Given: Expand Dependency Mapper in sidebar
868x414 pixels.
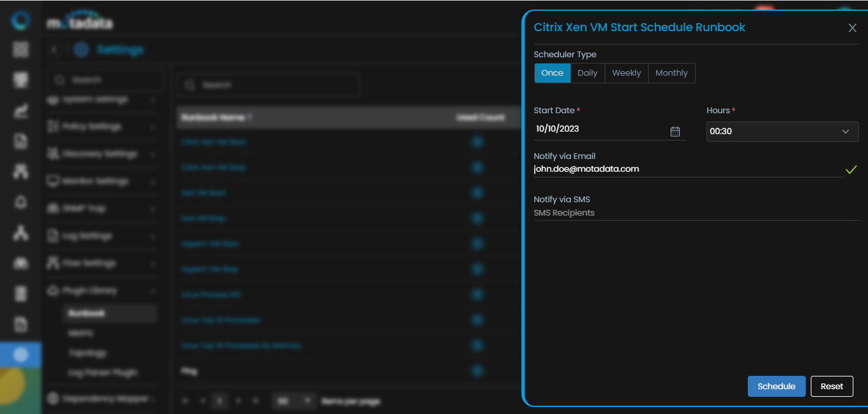Looking at the screenshot, I should [x=102, y=399].
